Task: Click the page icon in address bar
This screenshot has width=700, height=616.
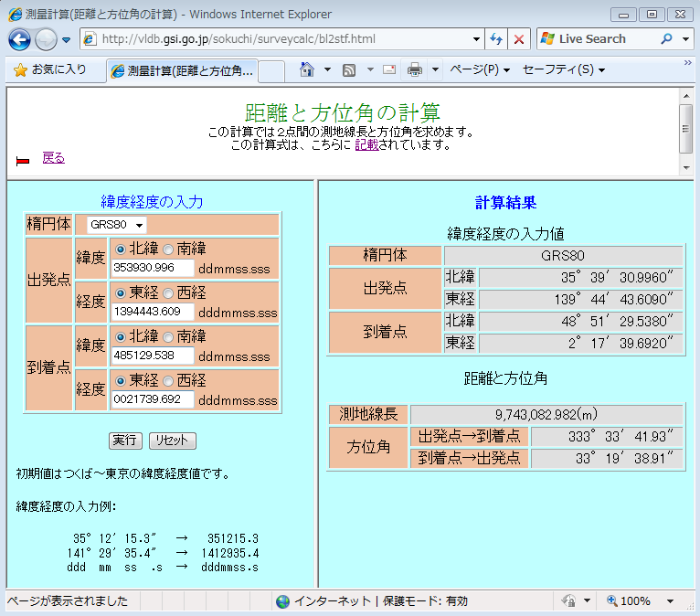Action: (90, 39)
